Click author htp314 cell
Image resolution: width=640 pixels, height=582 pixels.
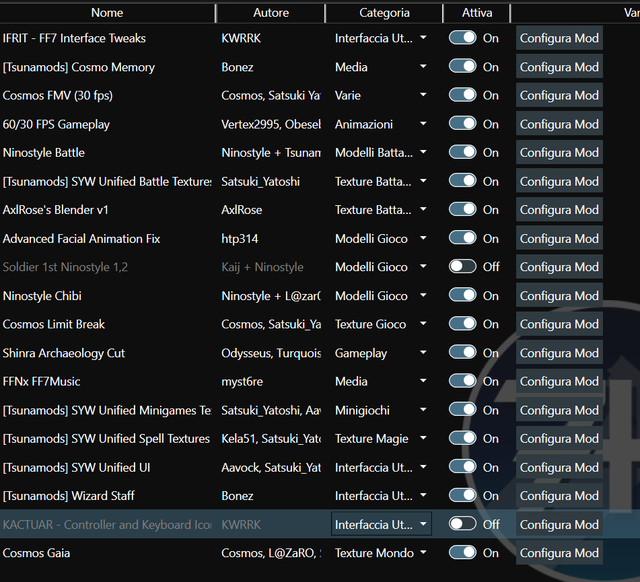pyautogui.click(x=240, y=238)
